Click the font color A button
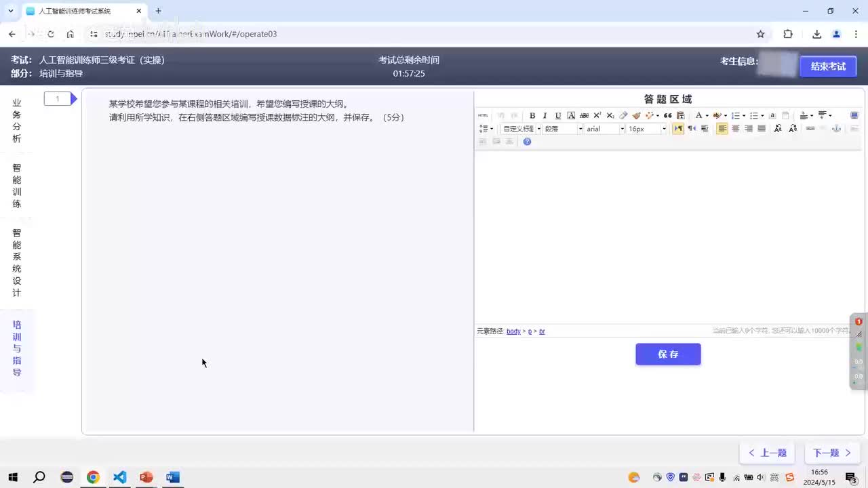 coord(699,115)
